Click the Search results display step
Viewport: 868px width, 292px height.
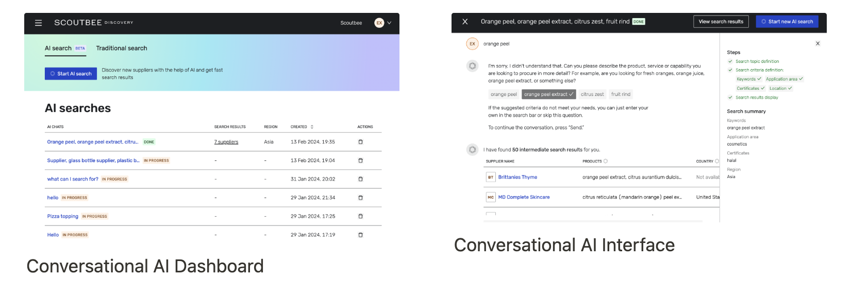(x=757, y=98)
